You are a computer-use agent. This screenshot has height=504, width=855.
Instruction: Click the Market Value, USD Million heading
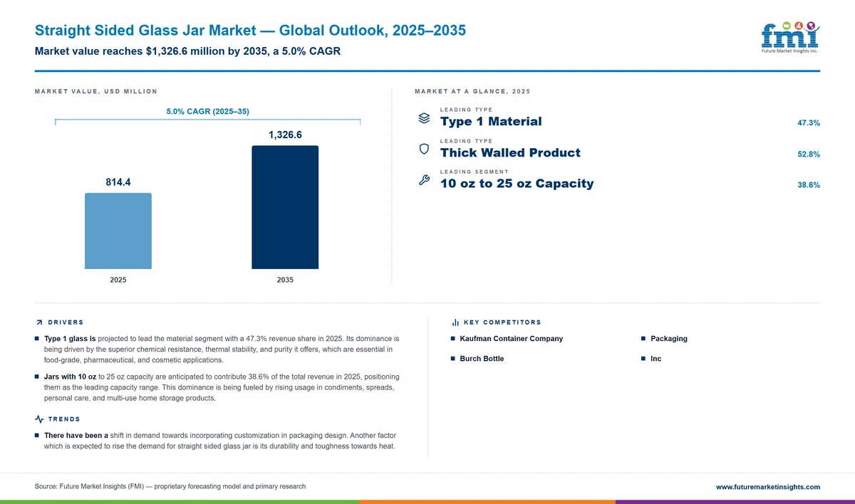95,91
